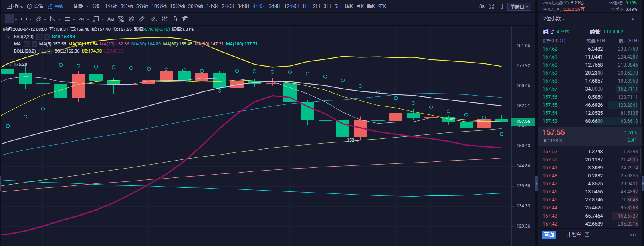Expand the 周期 period dropdown
Image resolution: width=644 pixels, height=246 pixels.
tap(81, 6)
